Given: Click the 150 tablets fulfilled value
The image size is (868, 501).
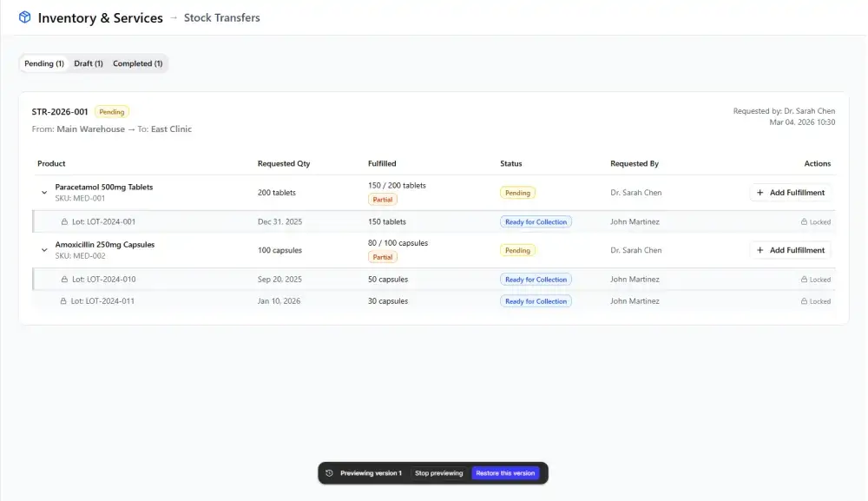Looking at the screenshot, I should click(x=387, y=222).
